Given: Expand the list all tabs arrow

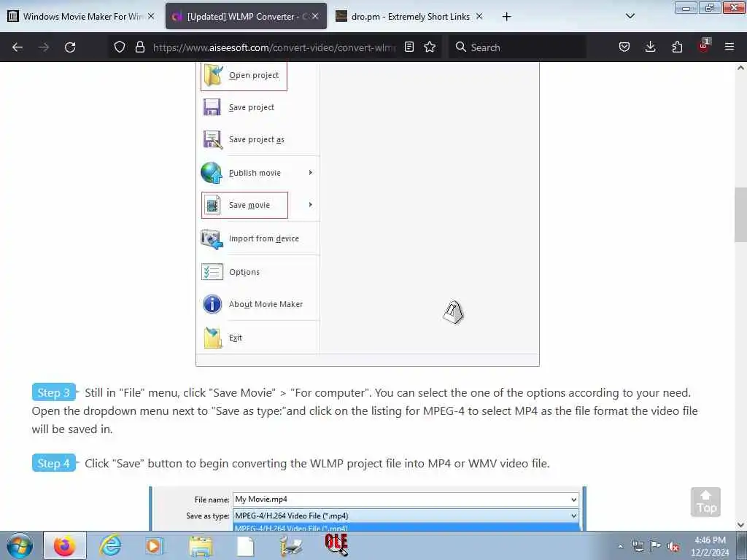Looking at the screenshot, I should tap(630, 16).
